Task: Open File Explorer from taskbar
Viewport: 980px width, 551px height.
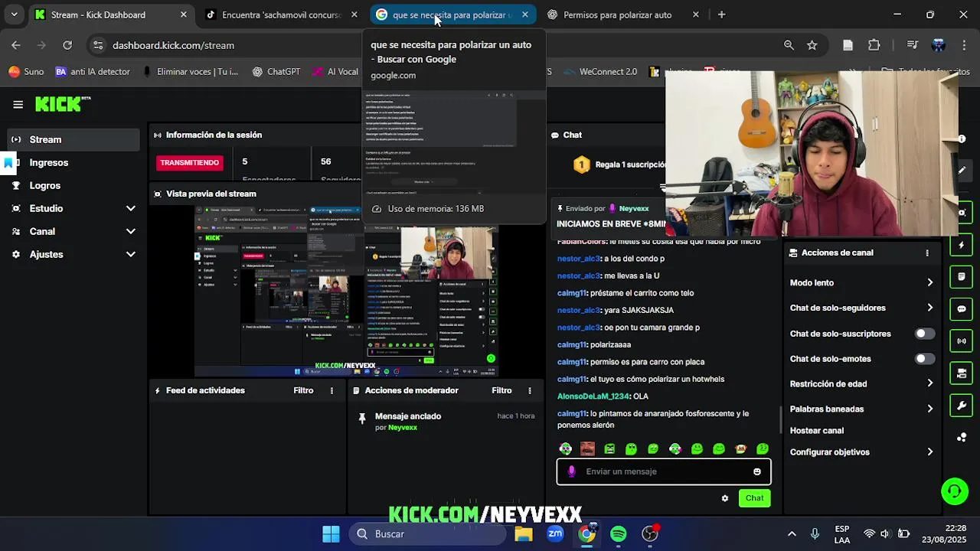Action: [x=524, y=533]
